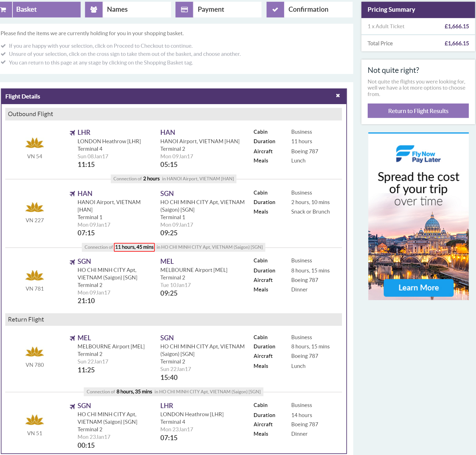Click the lotus logo for flight VN 51

coord(35,420)
